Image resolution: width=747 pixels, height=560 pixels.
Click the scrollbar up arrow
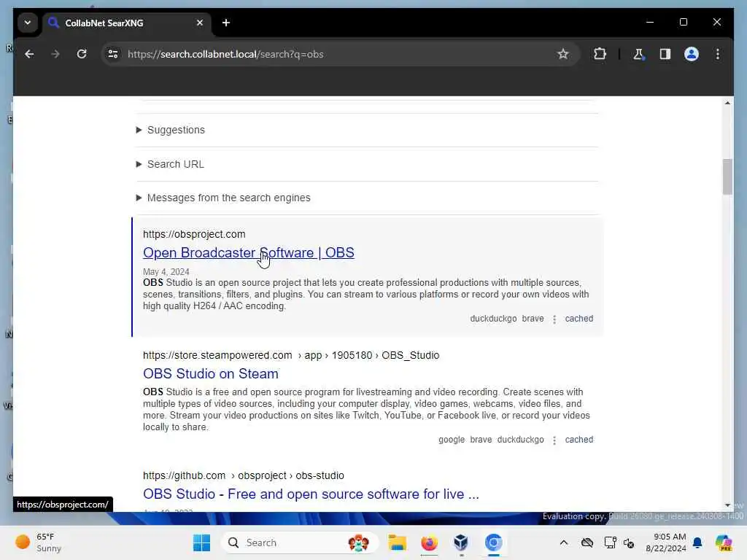click(727, 103)
